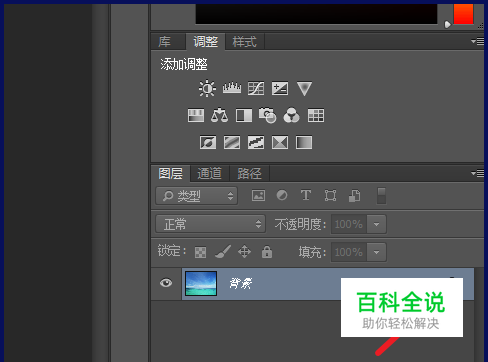Open the 正常 blend mode dropdown
488x362 pixels.
tap(211, 224)
